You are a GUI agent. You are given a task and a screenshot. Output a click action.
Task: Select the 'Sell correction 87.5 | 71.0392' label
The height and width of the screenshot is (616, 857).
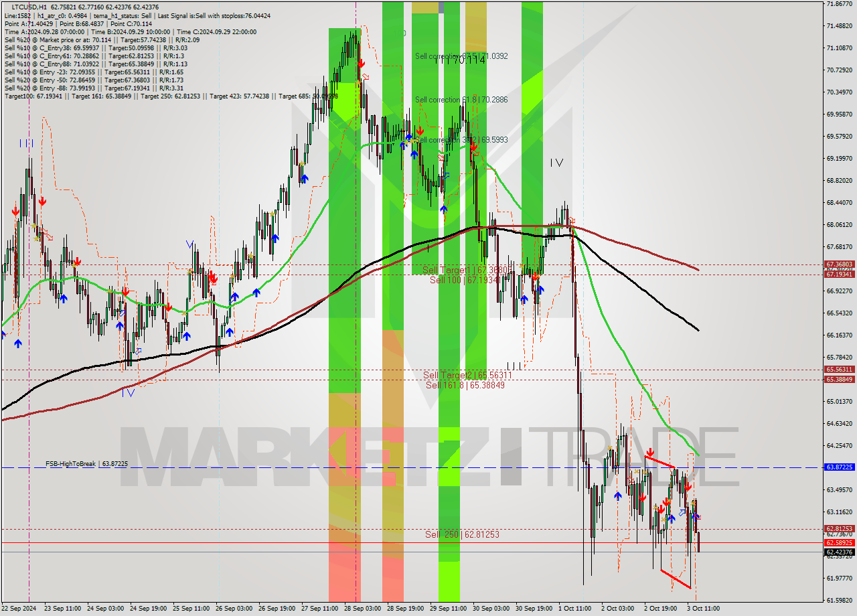tap(461, 56)
